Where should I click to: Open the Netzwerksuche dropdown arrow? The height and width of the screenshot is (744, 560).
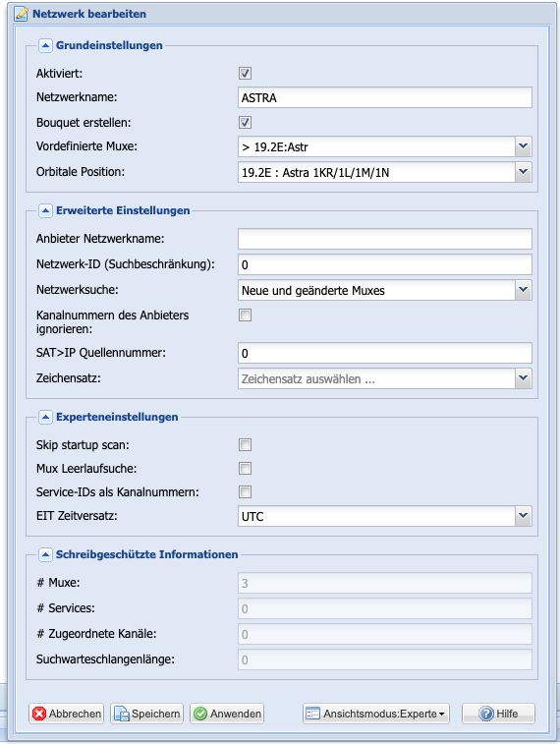(x=524, y=290)
